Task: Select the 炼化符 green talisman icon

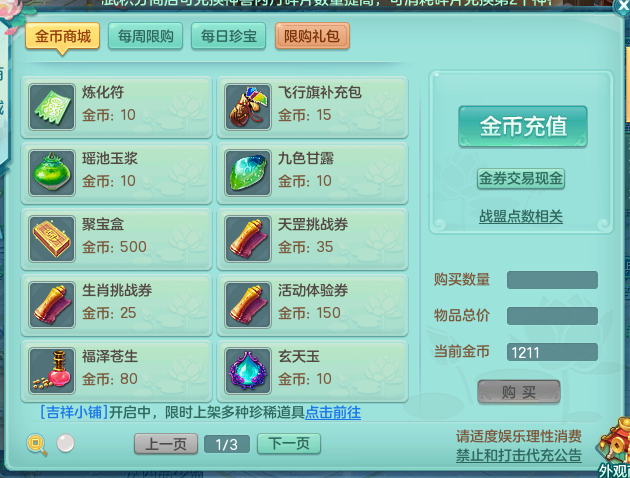Action: click(52, 107)
